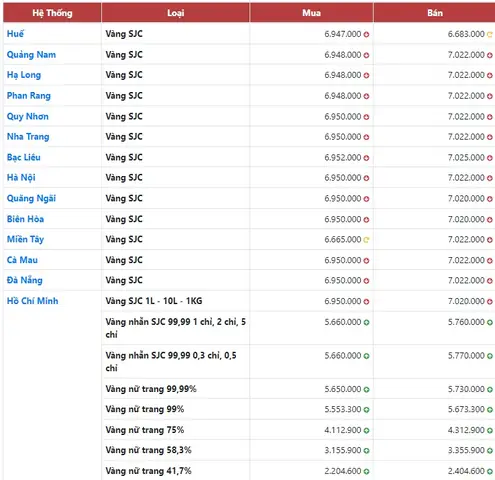Click red indicator beside Phan Rang Mua price
The image size is (495, 480).
click(366, 96)
